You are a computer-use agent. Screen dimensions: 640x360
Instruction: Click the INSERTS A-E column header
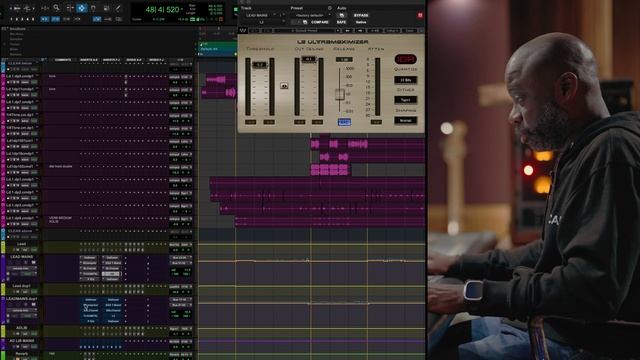click(89, 60)
